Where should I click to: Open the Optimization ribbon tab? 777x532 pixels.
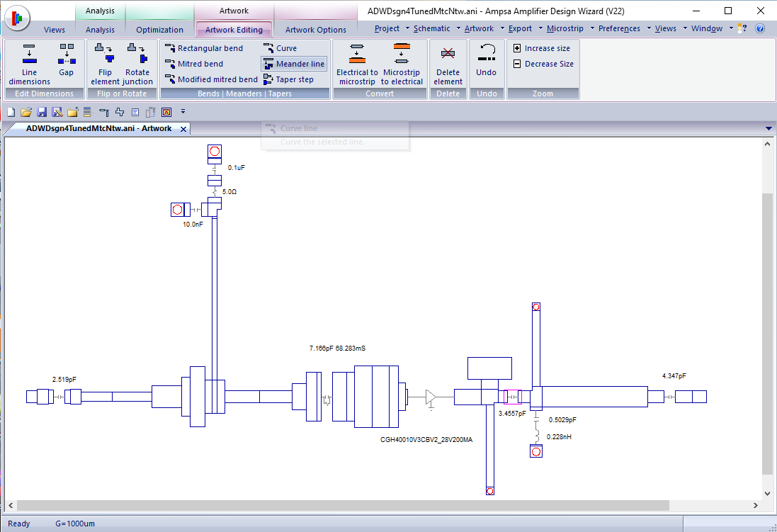(x=159, y=30)
